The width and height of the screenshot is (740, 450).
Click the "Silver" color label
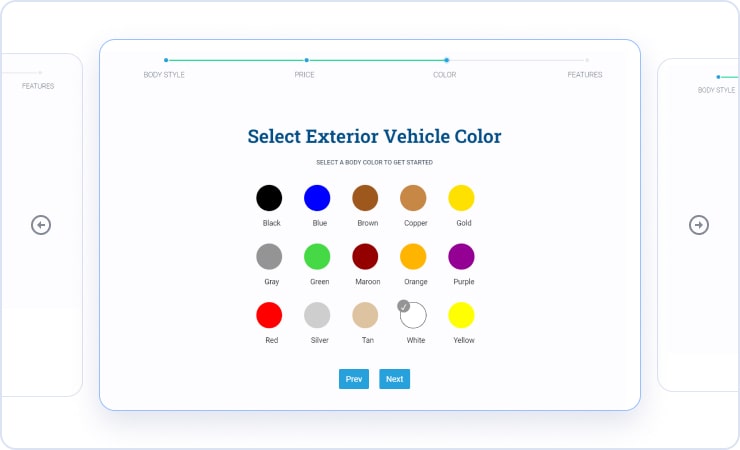pyautogui.click(x=320, y=340)
